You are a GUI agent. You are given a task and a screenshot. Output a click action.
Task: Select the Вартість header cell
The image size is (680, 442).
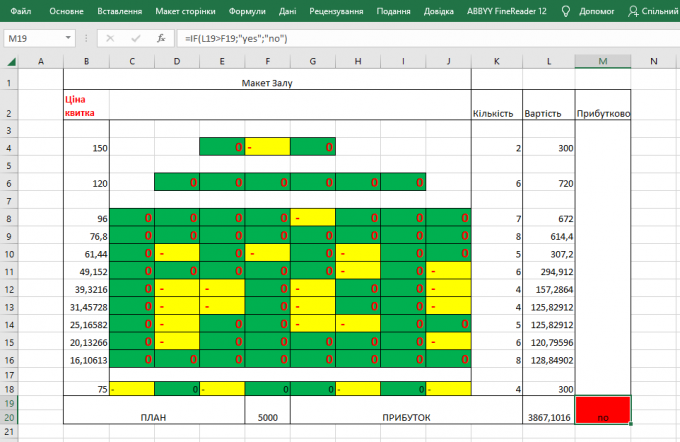(549, 105)
